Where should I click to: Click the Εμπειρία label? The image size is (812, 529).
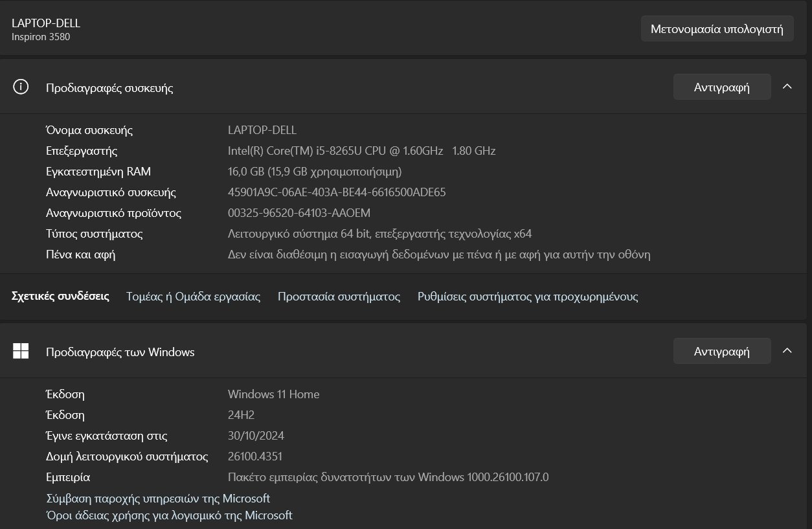[x=68, y=477]
